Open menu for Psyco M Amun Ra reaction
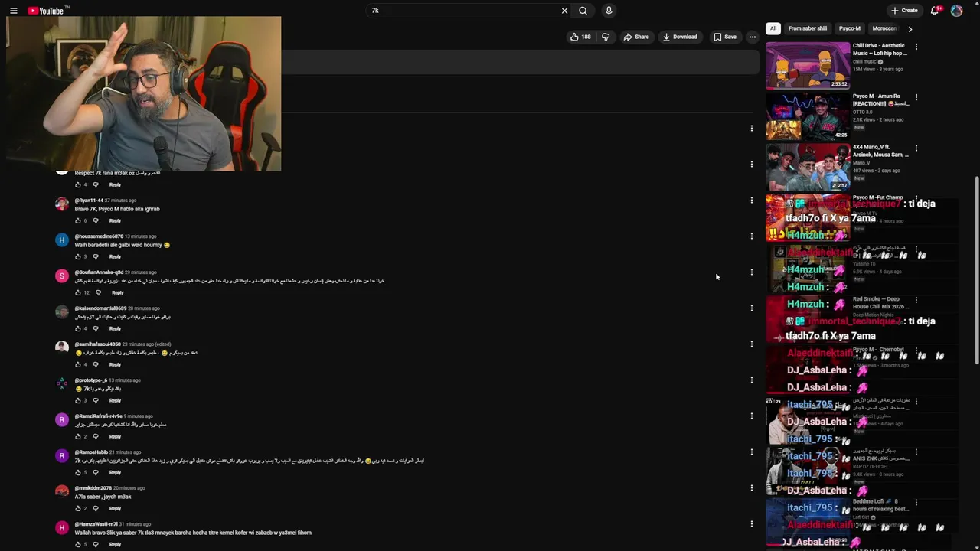The image size is (980, 551). tap(916, 97)
